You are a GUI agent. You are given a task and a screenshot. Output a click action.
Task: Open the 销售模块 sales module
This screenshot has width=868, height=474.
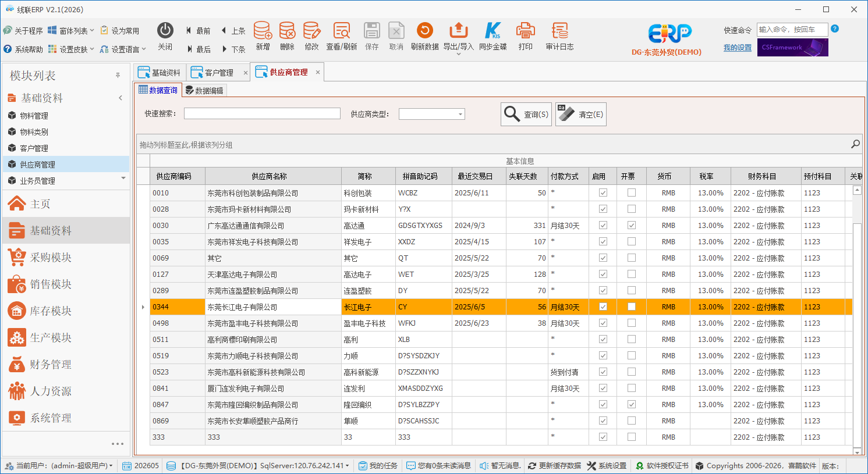click(66, 284)
